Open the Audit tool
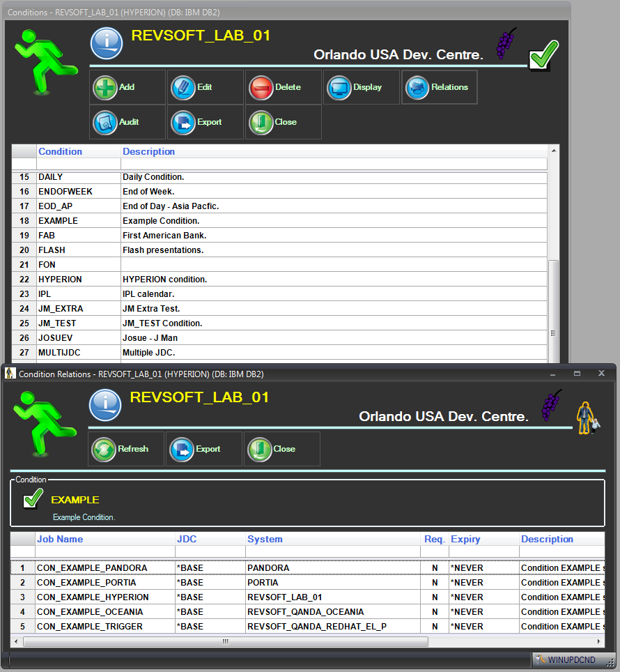This screenshot has width=620, height=672. tap(127, 122)
